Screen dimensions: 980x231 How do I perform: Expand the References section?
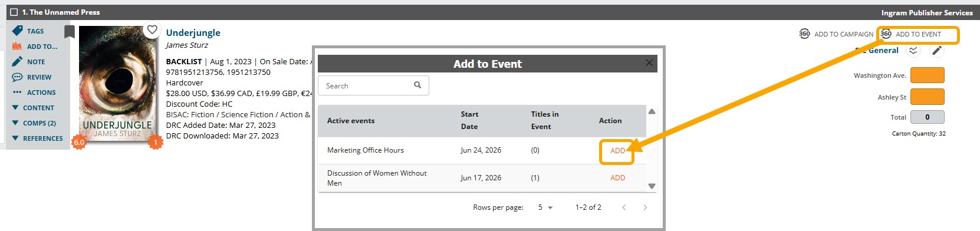tap(37, 138)
